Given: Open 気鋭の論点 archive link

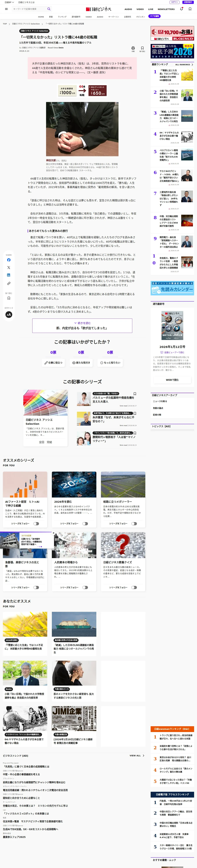Looking at the screenshot, I should pos(158,408).
